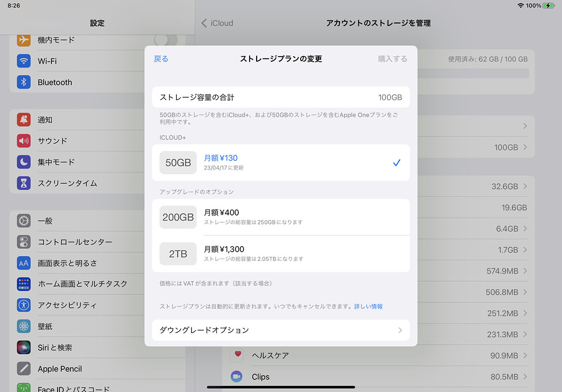Open the 100GB row chevron behind dialog

tap(525, 147)
